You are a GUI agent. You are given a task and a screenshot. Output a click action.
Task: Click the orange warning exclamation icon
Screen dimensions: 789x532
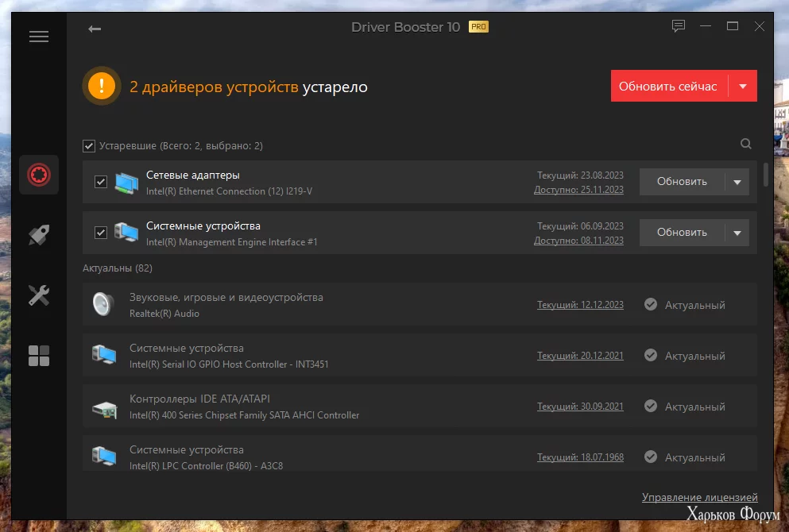(x=102, y=86)
